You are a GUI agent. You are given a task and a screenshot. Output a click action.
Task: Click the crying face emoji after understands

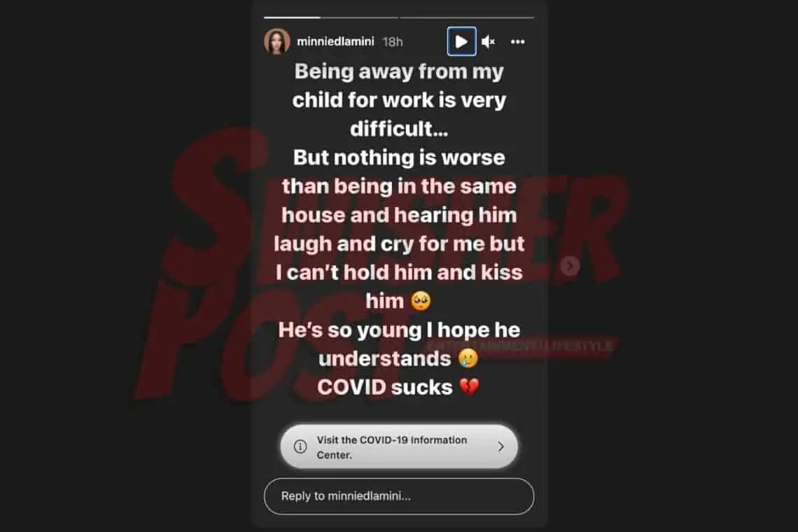pyautogui.click(x=468, y=358)
